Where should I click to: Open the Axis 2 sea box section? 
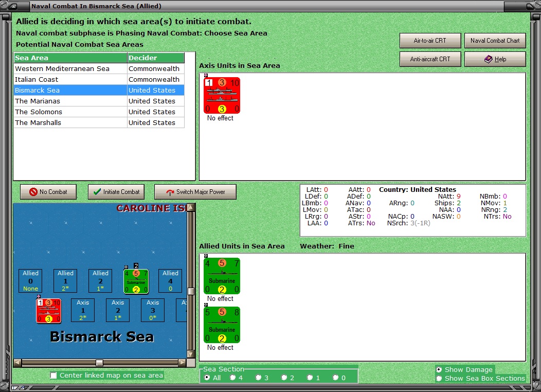click(118, 310)
